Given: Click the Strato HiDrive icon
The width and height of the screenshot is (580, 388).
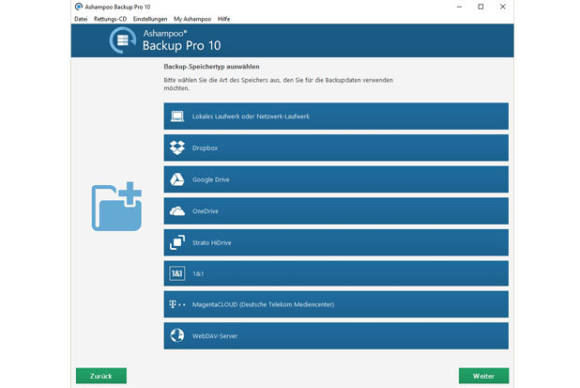Looking at the screenshot, I should 177,243.
